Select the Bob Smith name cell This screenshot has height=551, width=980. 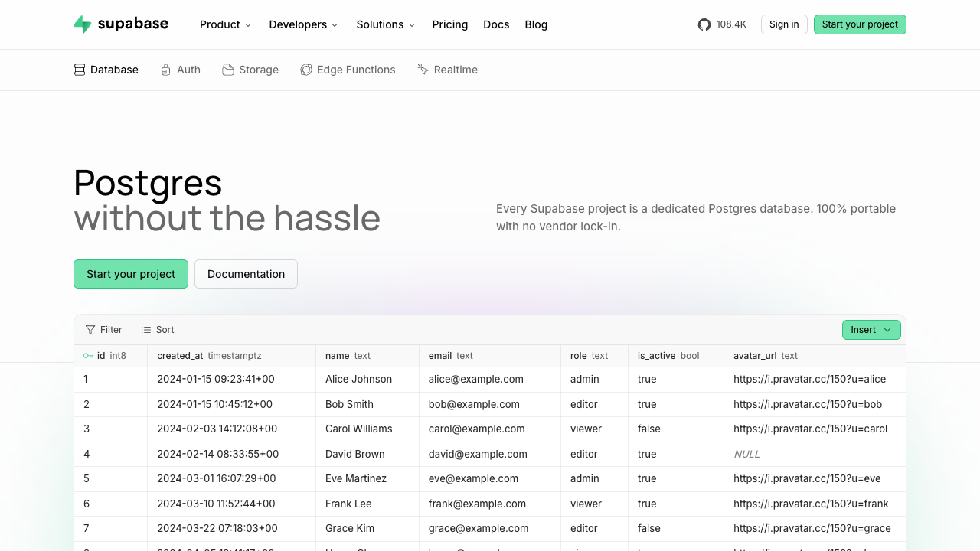[367, 404]
